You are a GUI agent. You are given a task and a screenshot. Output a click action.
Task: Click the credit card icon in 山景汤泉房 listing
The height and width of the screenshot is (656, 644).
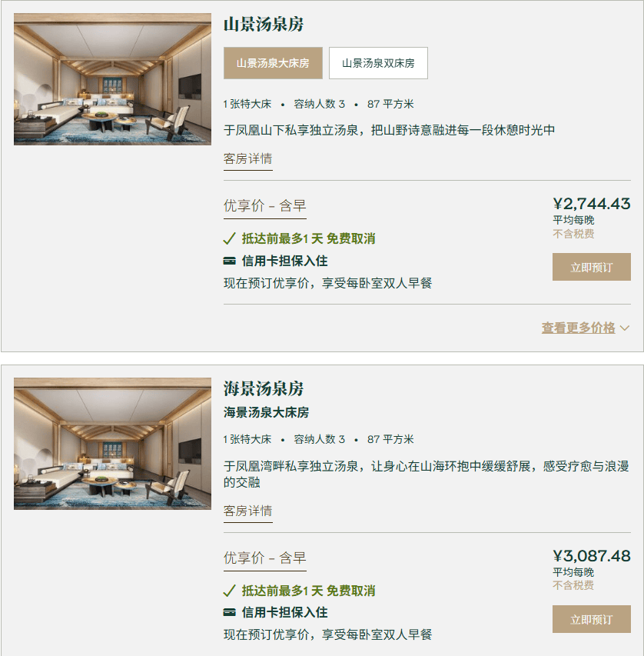click(229, 260)
